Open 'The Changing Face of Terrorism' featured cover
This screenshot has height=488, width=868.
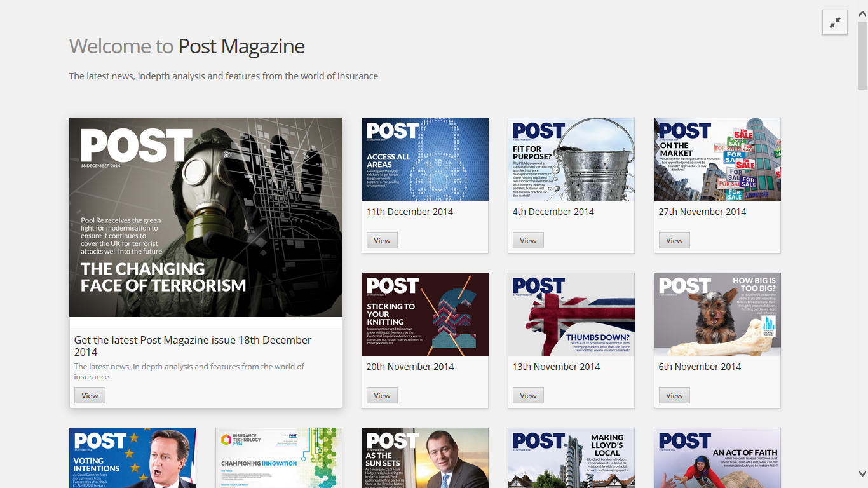[x=205, y=217]
